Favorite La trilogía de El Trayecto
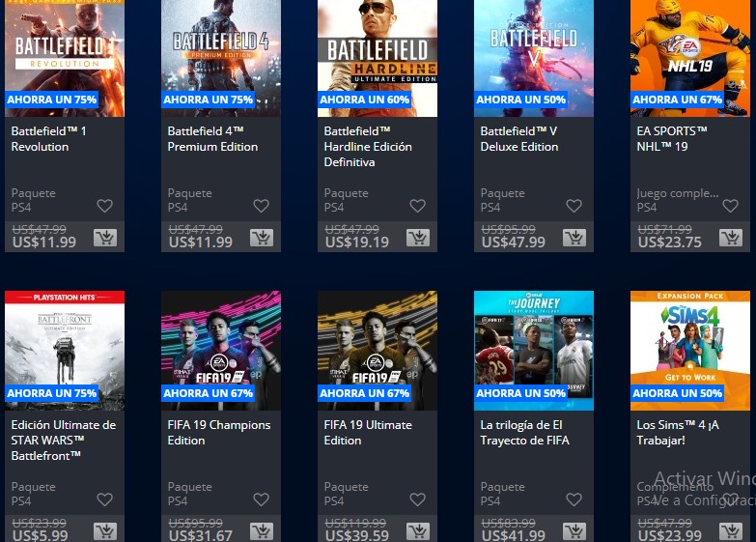Viewport: 756px width, 542px height. click(x=574, y=499)
